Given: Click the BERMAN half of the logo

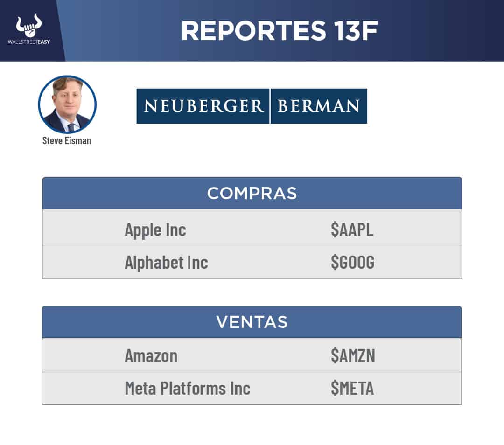Looking at the screenshot, I should click(x=319, y=106).
